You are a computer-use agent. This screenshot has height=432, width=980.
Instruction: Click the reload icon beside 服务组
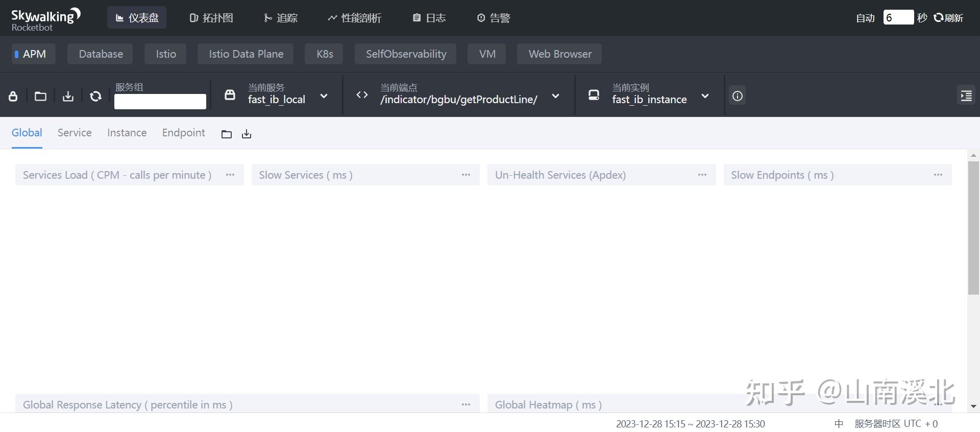click(x=95, y=96)
